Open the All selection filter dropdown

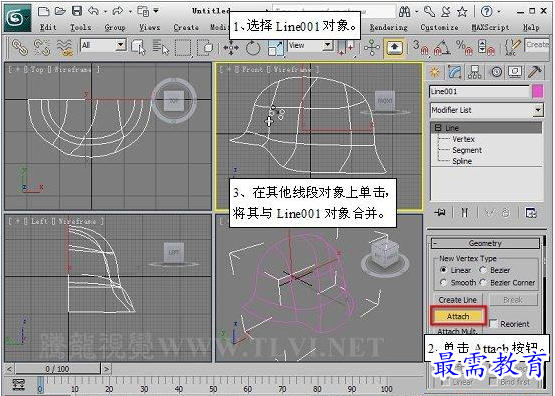103,45
